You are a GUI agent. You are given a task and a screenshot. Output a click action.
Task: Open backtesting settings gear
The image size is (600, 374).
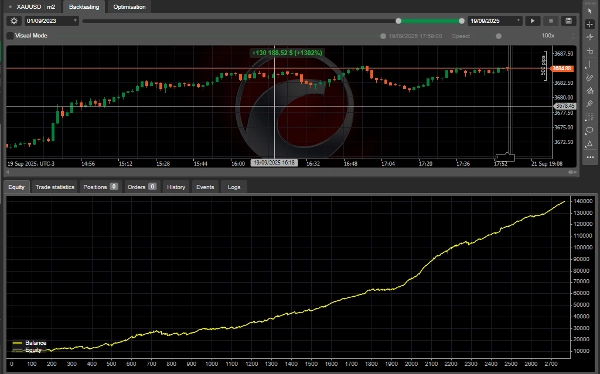tap(14, 21)
